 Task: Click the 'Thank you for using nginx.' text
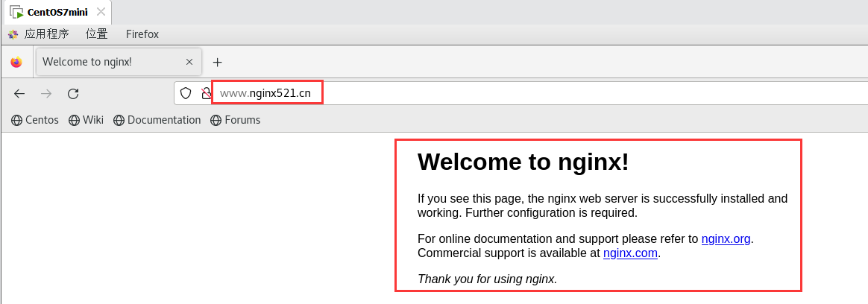point(487,279)
